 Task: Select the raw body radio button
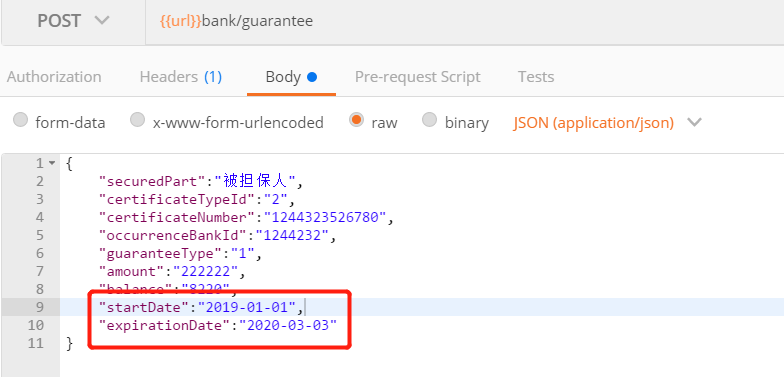356,120
